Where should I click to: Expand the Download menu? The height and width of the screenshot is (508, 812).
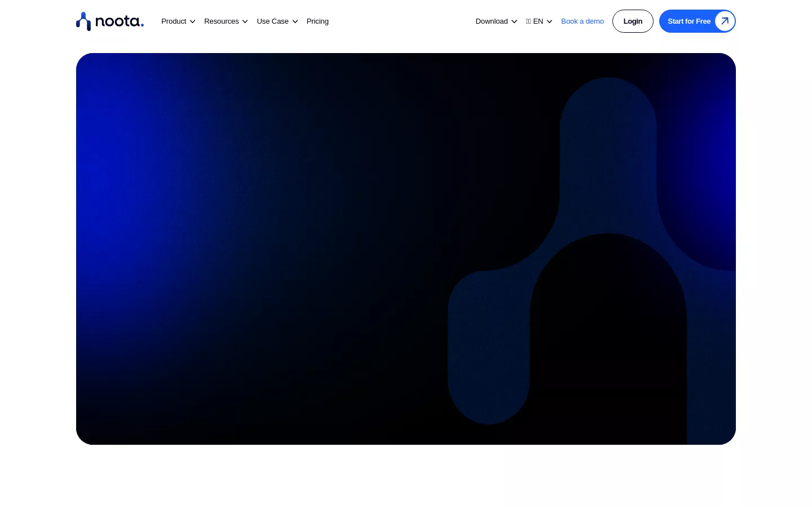[x=491, y=21]
